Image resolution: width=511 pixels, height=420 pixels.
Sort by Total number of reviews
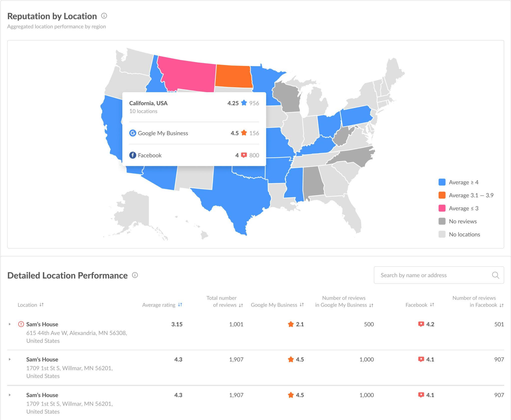point(241,305)
